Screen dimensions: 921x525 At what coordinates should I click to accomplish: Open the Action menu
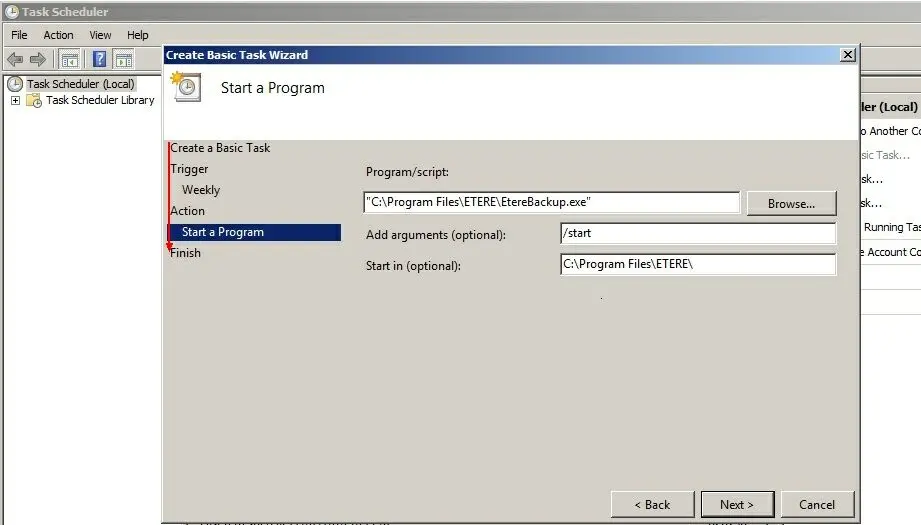[x=58, y=35]
